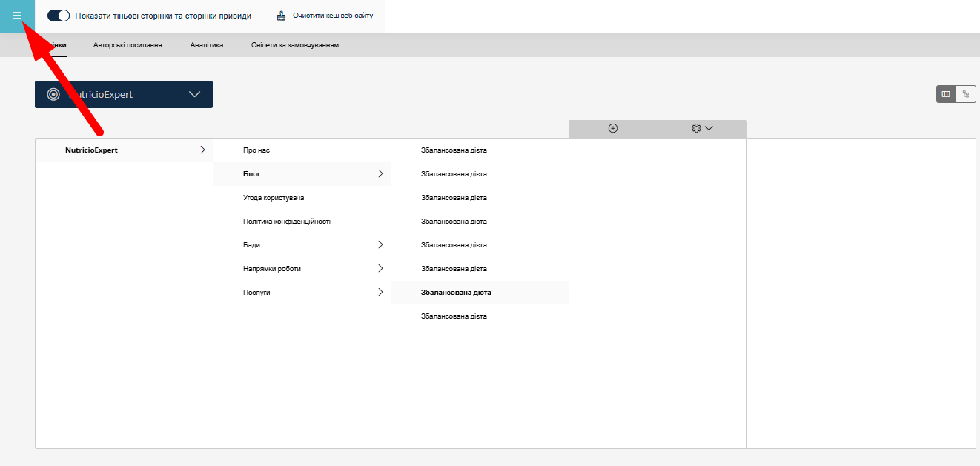Open Сніпети за замовчуванням tab

(x=295, y=45)
